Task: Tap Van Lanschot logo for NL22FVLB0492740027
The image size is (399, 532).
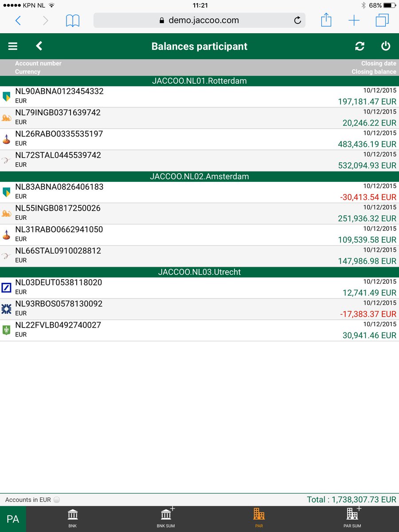Action: [x=6, y=330]
